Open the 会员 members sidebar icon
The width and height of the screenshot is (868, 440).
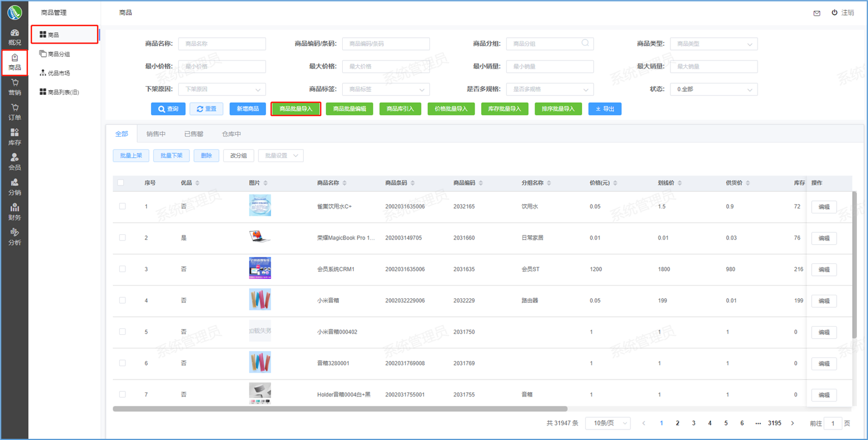coord(15,162)
